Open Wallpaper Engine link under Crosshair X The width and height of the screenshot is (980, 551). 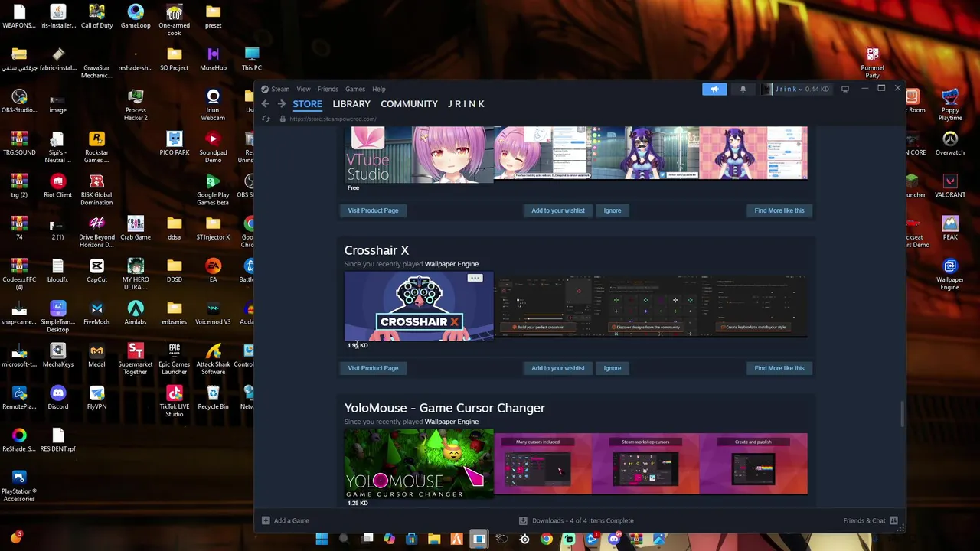point(452,264)
